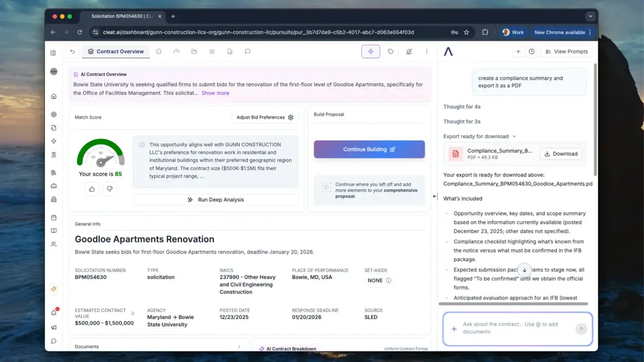Open a new browser tab

[173, 16]
